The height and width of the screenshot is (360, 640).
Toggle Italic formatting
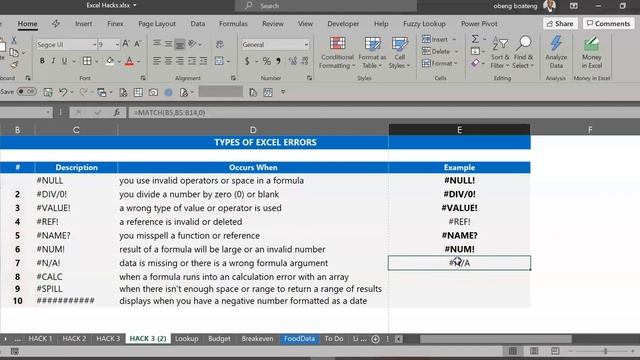(53, 61)
